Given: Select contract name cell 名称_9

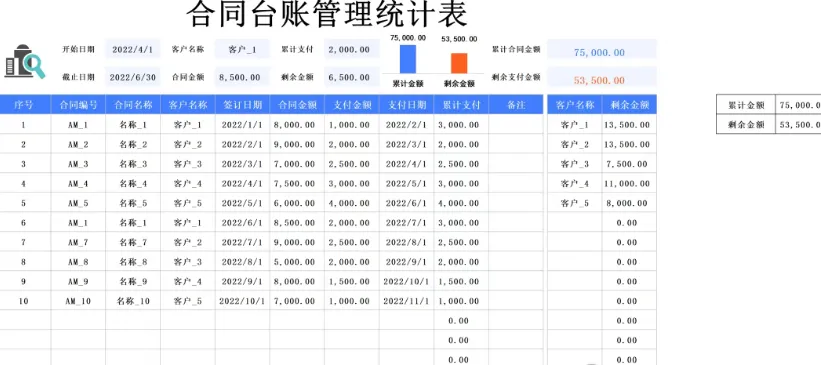Looking at the screenshot, I should 133,282.
